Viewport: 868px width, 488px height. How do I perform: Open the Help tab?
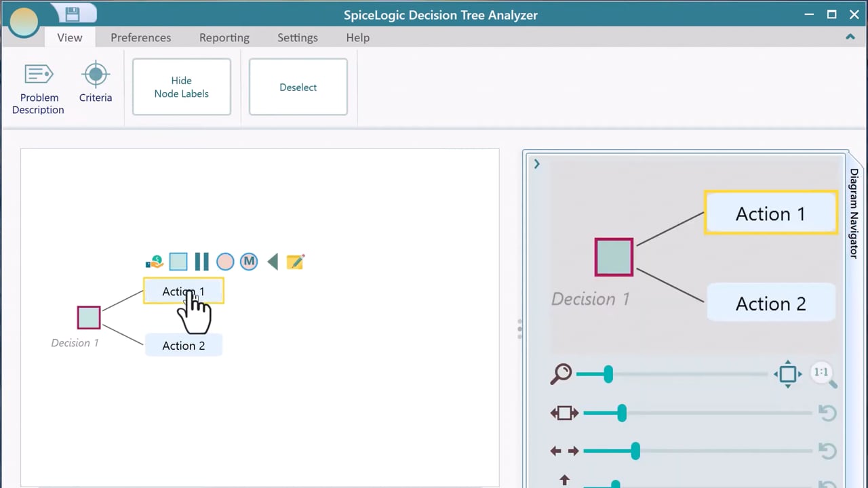358,38
